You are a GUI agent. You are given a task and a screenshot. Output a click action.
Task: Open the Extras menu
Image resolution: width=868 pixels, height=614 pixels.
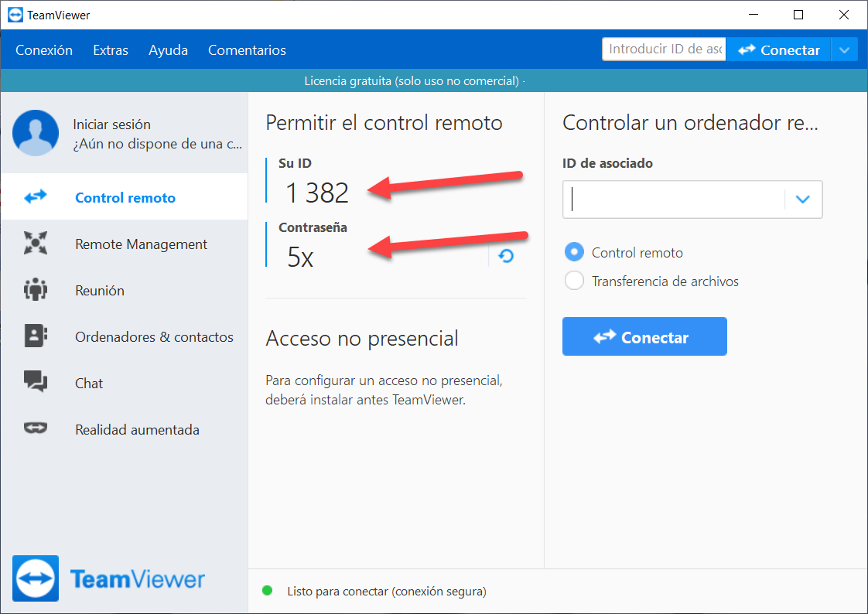coord(111,50)
